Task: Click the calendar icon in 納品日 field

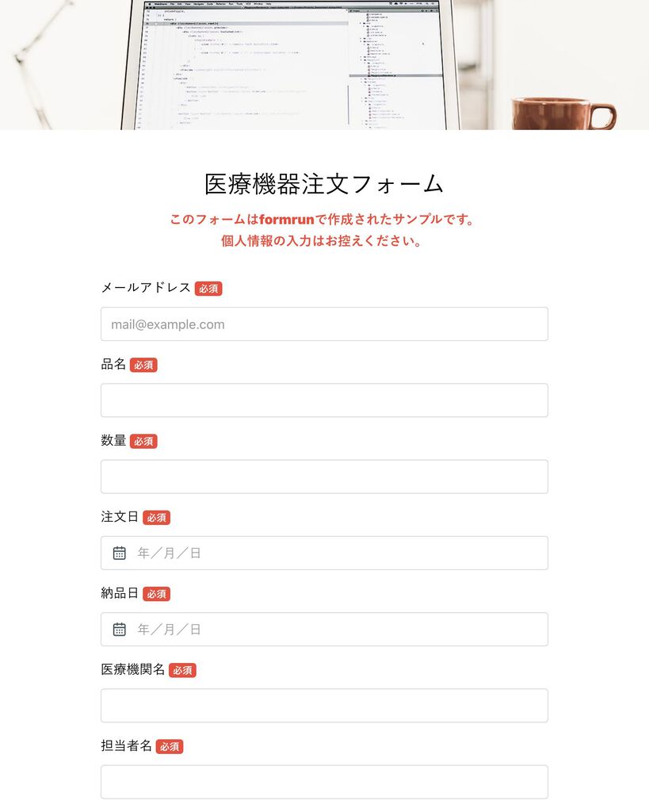Action: (x=119, y=629)
